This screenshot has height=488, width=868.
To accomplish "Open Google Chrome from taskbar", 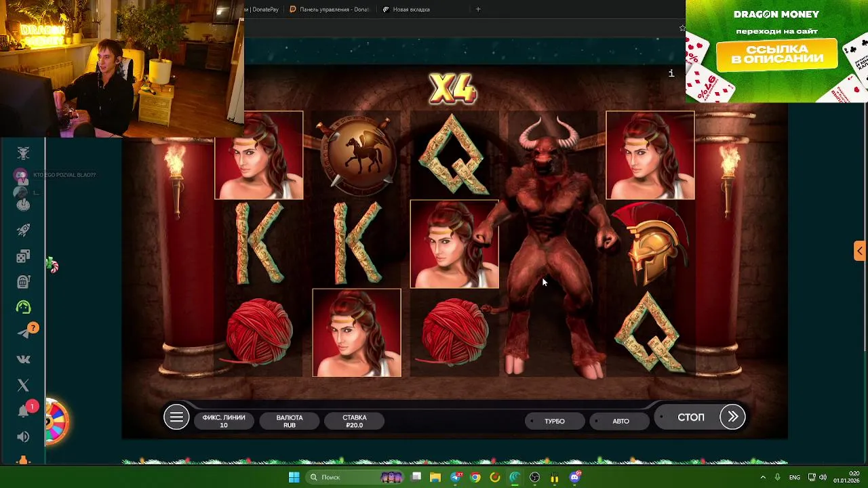I will tap(475, 477).
